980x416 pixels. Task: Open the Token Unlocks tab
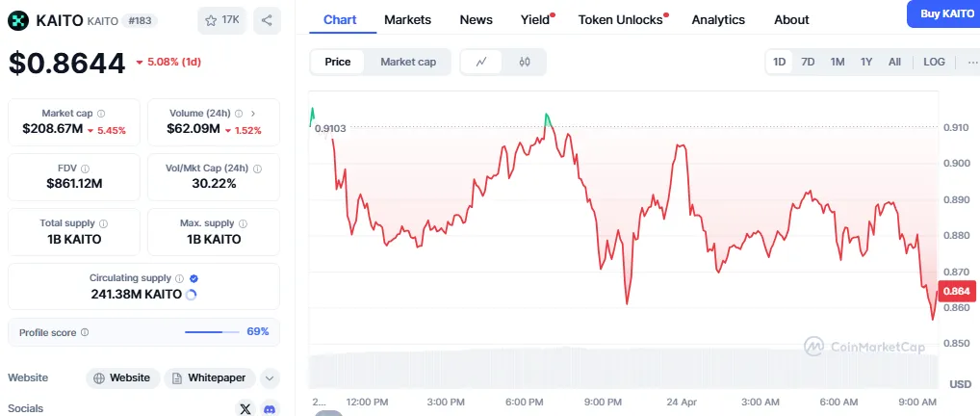621,19
